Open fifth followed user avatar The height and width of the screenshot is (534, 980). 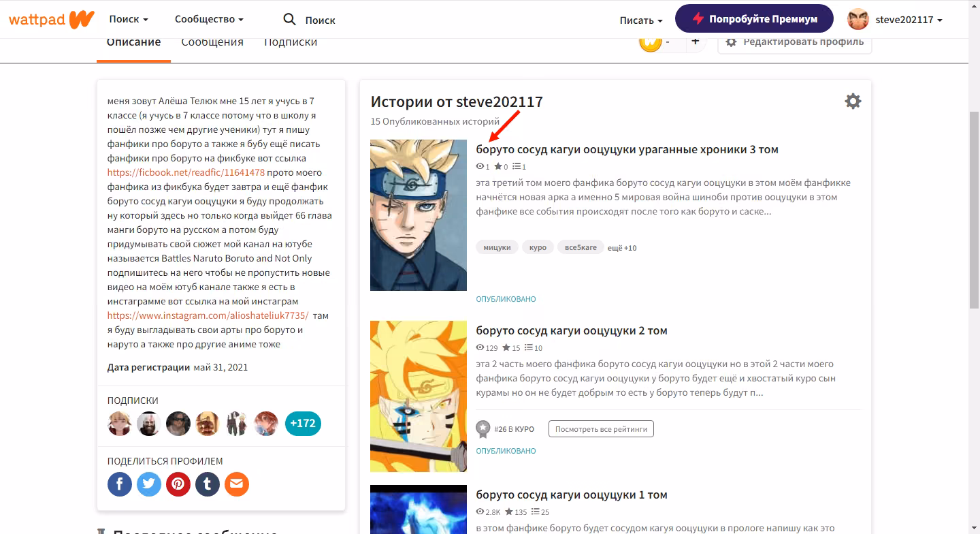[237, 424]
